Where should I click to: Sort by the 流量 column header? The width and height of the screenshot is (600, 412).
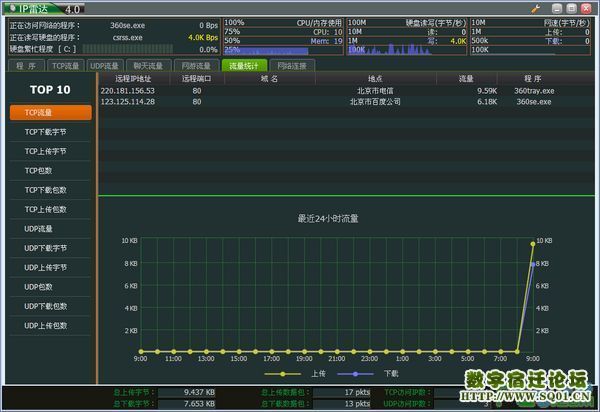pyautogui.click(x=466, y=79)
